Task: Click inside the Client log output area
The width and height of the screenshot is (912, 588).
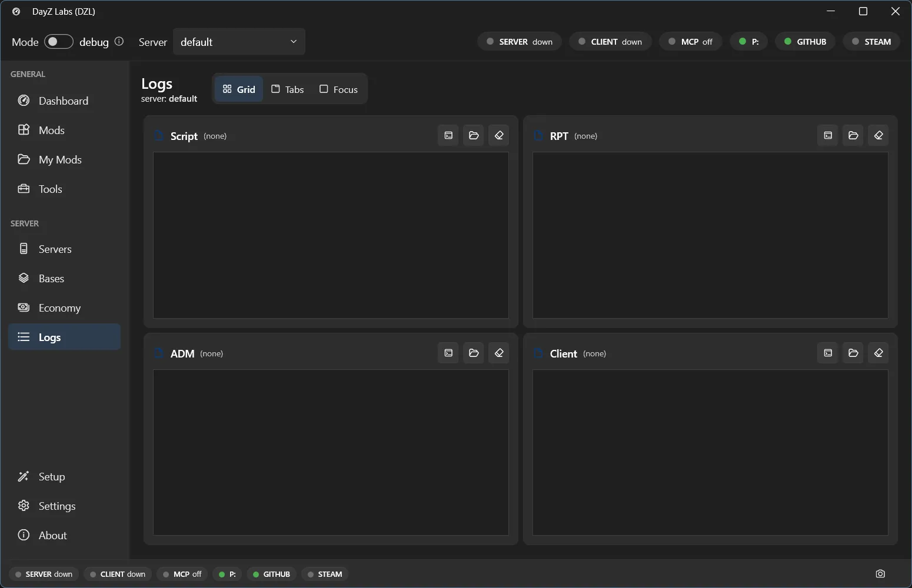Action: [x=710, y=453]
